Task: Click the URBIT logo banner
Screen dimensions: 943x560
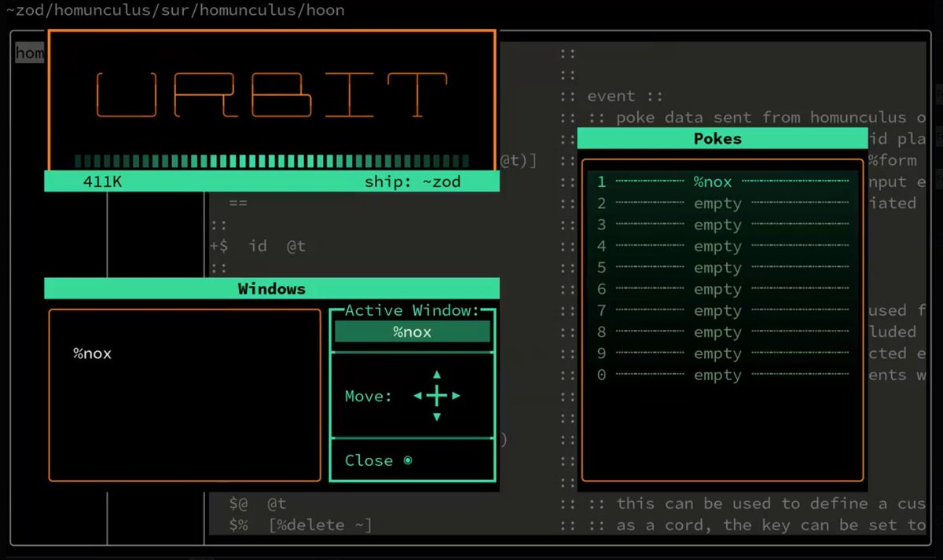Action: (272, 95)
